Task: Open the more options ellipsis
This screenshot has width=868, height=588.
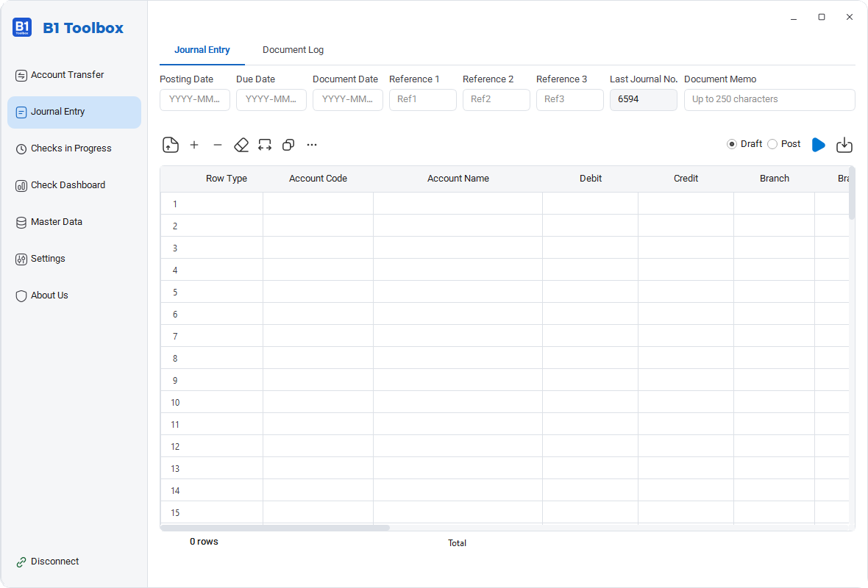Action: [312, 145]
